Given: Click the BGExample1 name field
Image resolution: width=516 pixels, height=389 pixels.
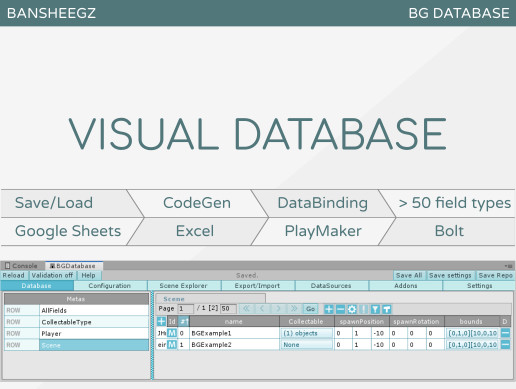Looking at the screenshot, I should pos(234,333).
